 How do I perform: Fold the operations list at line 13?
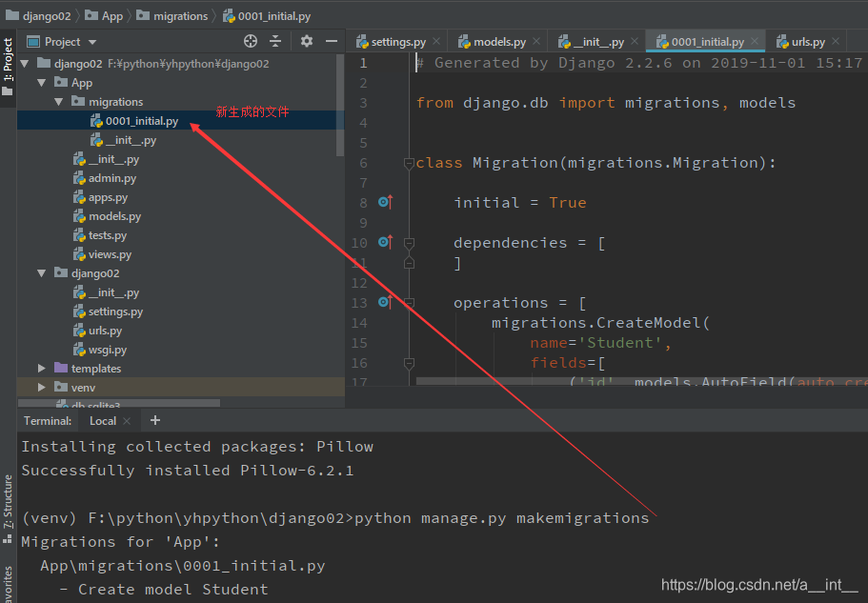(x=409, y=303)
